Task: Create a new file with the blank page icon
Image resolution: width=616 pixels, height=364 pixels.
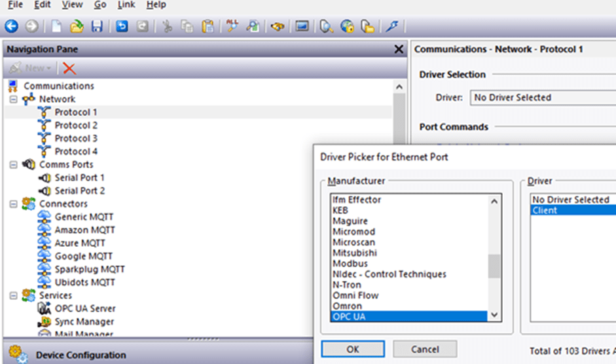Action: click(56, 26)
